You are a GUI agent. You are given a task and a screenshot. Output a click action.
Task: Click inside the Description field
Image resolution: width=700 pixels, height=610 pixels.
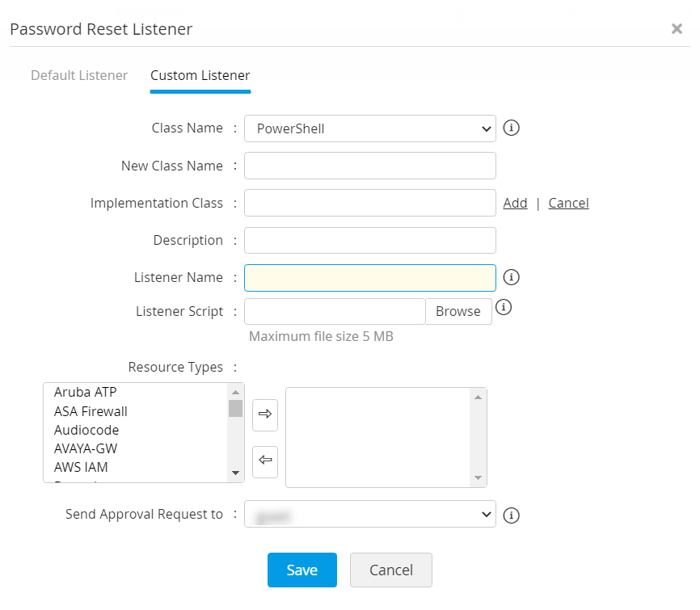369,240
